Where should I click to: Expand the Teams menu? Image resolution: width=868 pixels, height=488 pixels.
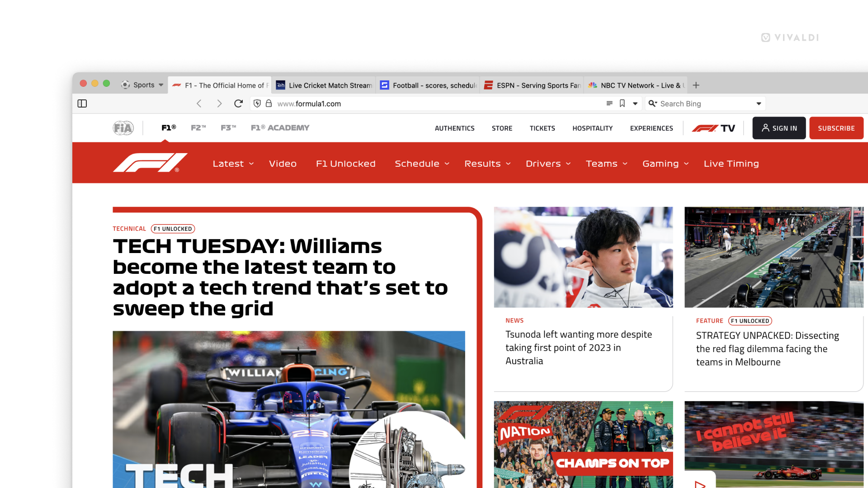(x=606, y=164)
